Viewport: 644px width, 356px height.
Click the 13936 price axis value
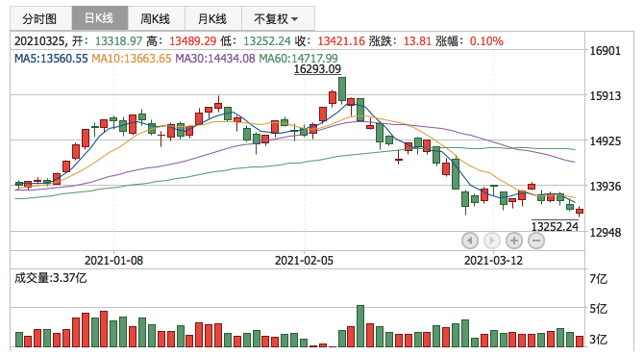[606, 187]
